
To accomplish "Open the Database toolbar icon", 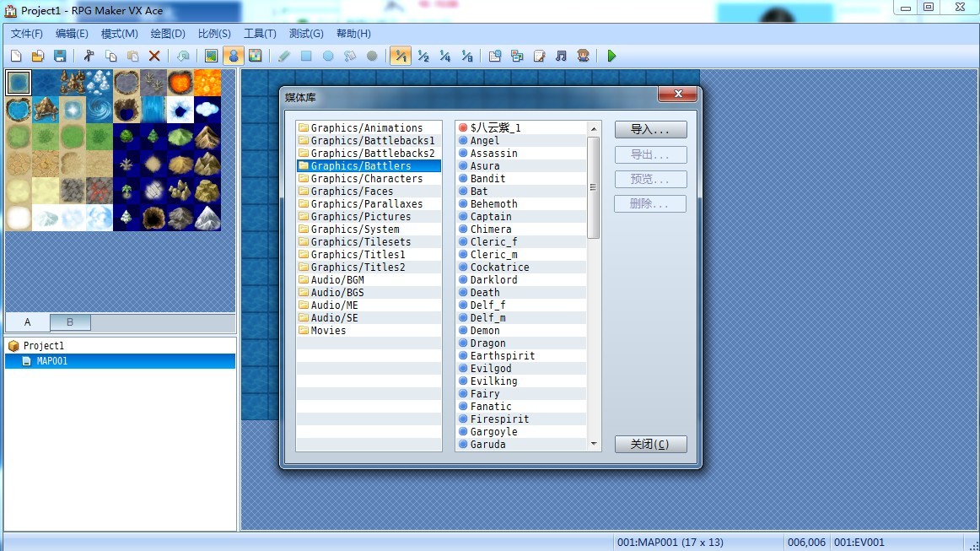I will tap(495, 57).
